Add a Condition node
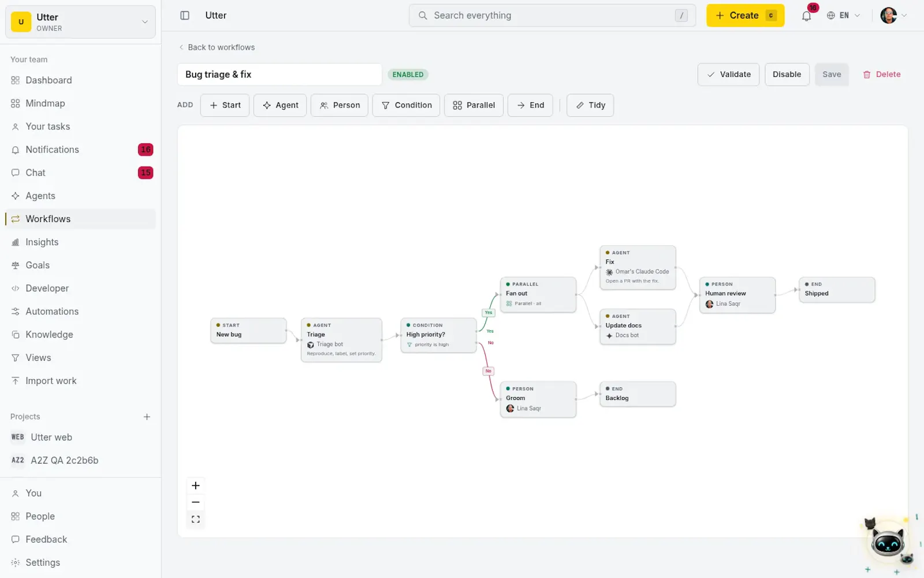This screenshot has width=924, height=578. tap(406, 105)
